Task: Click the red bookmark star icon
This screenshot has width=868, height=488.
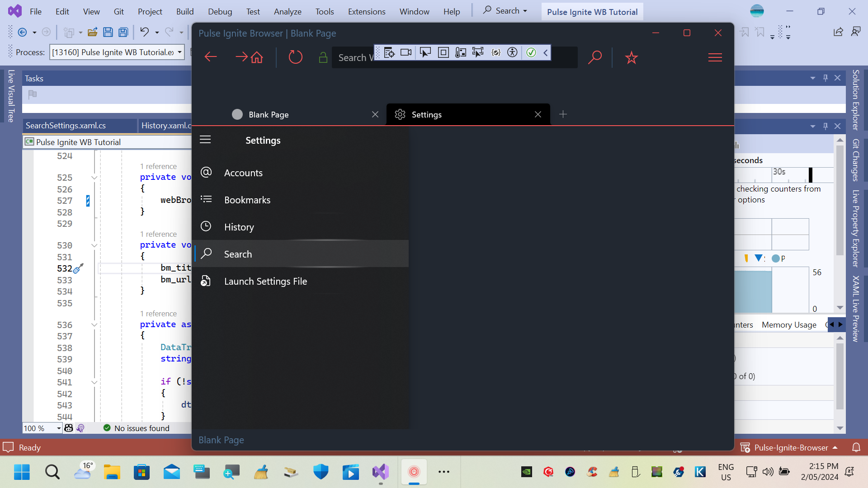Action: (x=631, y=57)
